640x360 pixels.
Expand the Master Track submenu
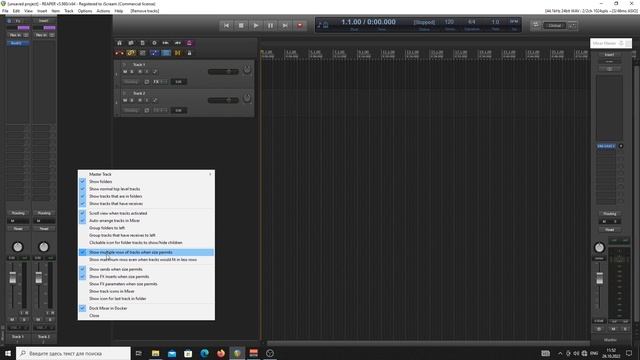tap(146, 174)
